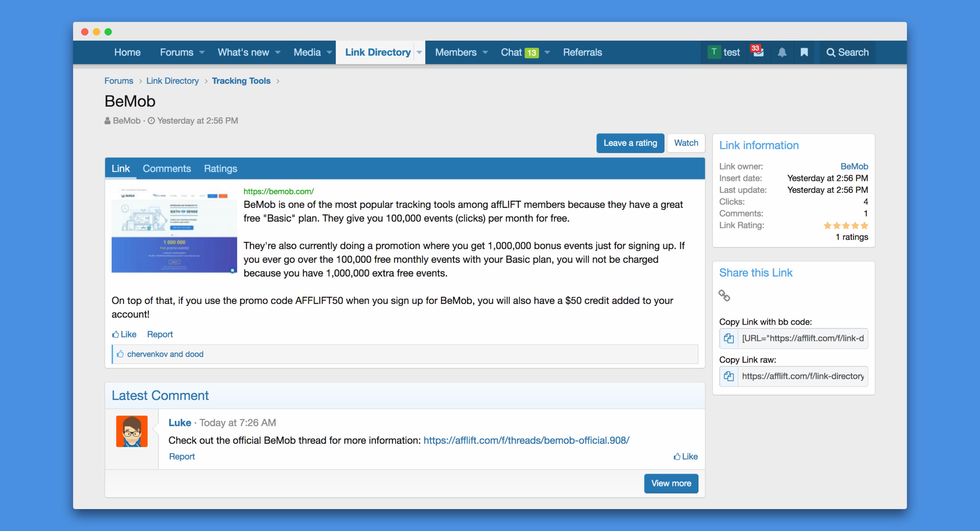Click 'Today at 7:26 AM' timestamp
The width and height of the screenshot is (980, 531).
pyautogui.click(x=238, y=423)
